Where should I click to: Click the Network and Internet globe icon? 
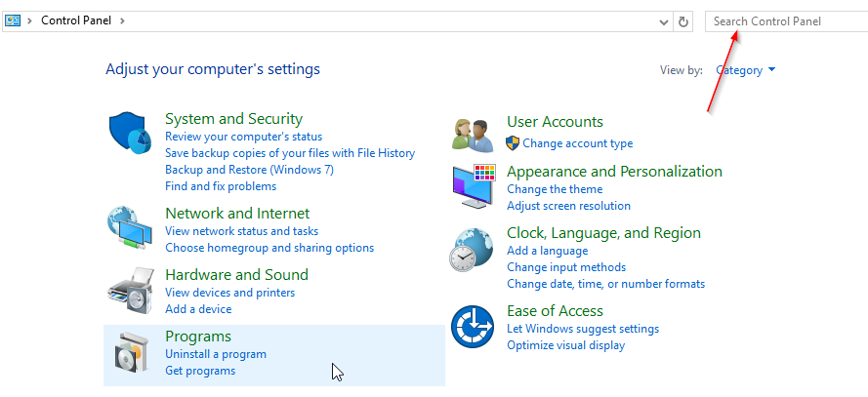point(130,226)
